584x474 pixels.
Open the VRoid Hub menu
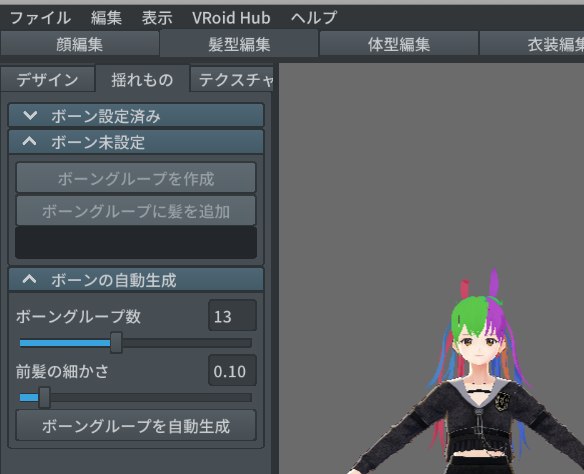click(x=231, y=18)
